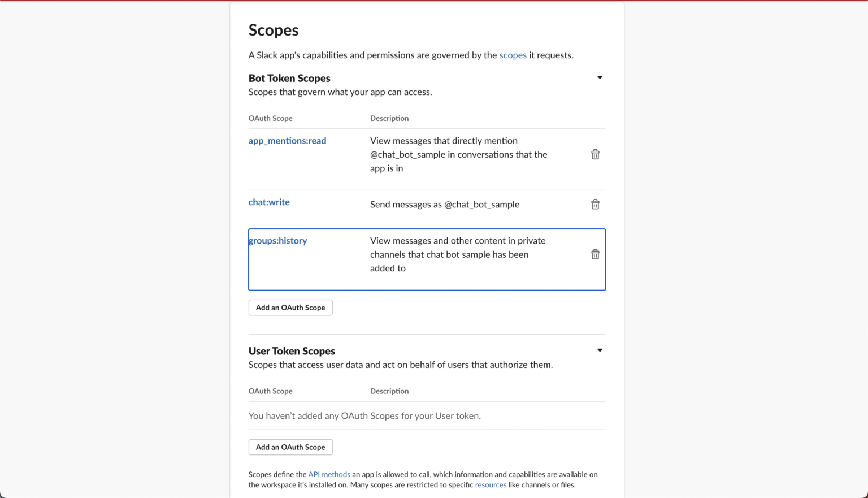Delete the app_mentions:read scope
Viewport: 868px width, 498px height.
tap(595, 154)
